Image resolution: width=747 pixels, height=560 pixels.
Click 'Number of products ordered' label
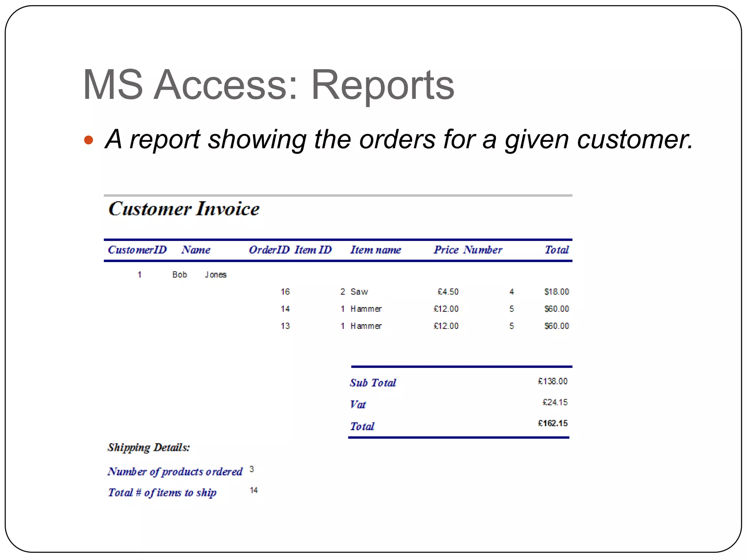tap(175, 472)
